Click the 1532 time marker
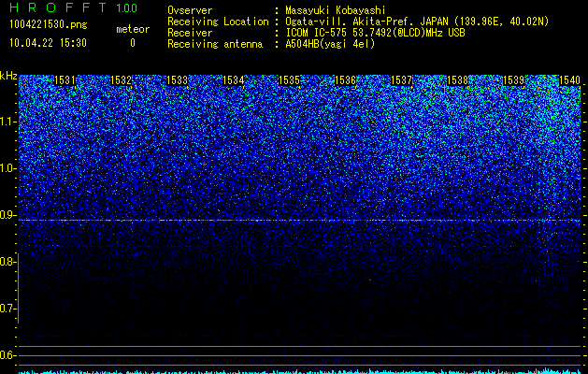Screen dimensions: 588x374 [x=122, y=80]
